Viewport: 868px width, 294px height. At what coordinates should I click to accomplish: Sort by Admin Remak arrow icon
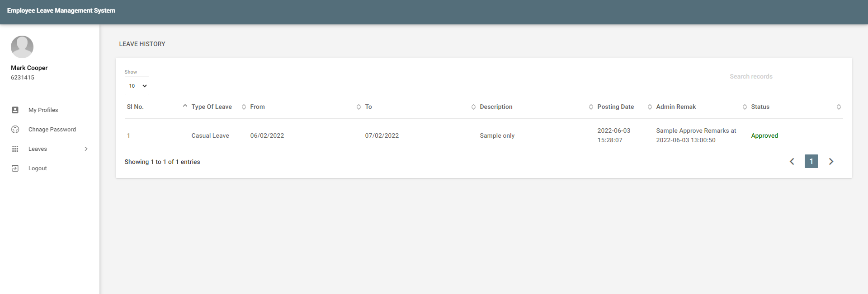pyautogui.click(x=745, y=107)
